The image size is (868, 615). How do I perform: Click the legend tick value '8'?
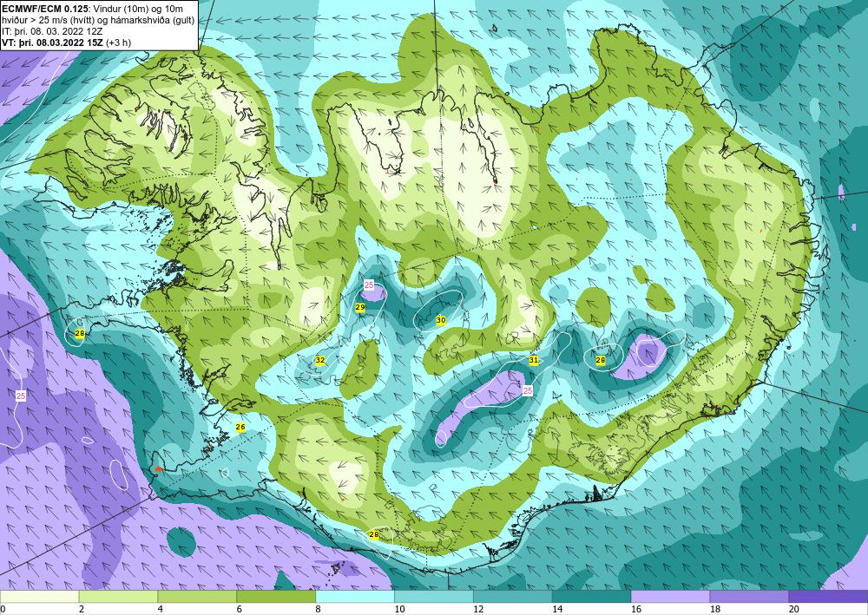319,610
